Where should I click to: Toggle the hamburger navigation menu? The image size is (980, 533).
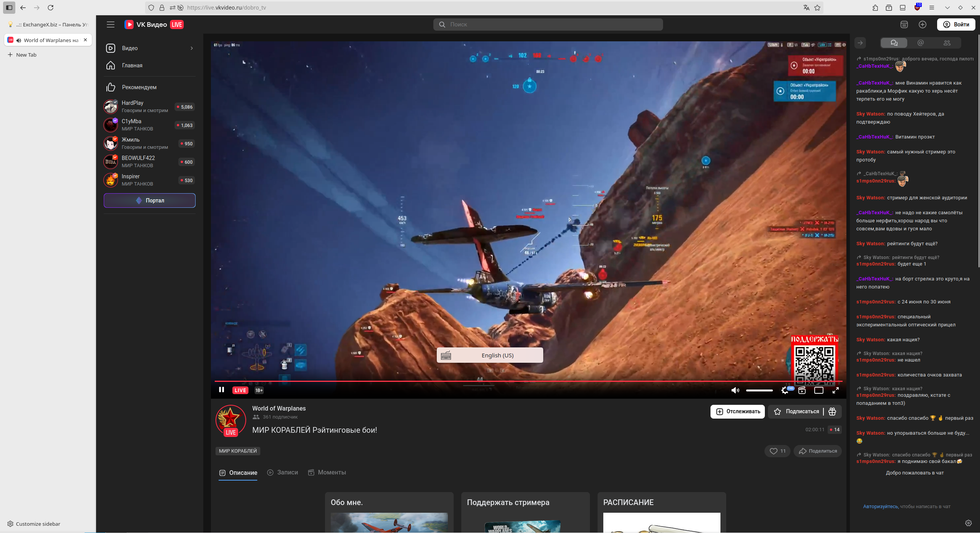[111, 24]
